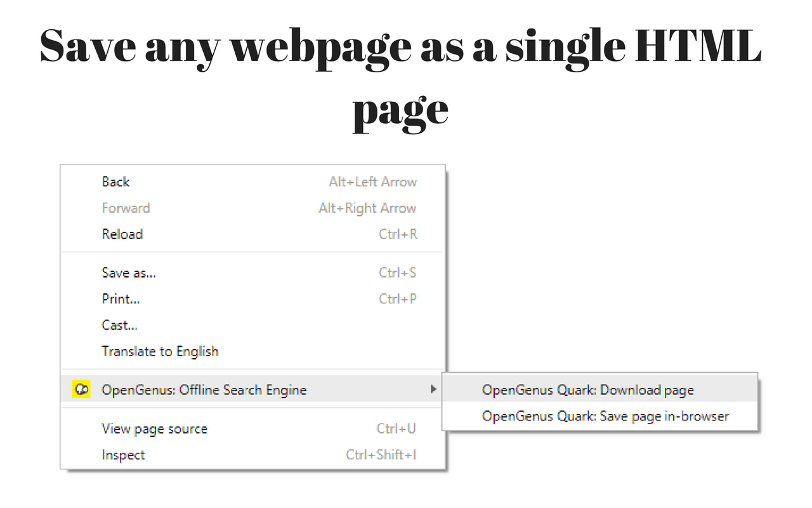
Task: Click the Alt+Right Arrow shortcut text
Action: click(x=367, y=208)
